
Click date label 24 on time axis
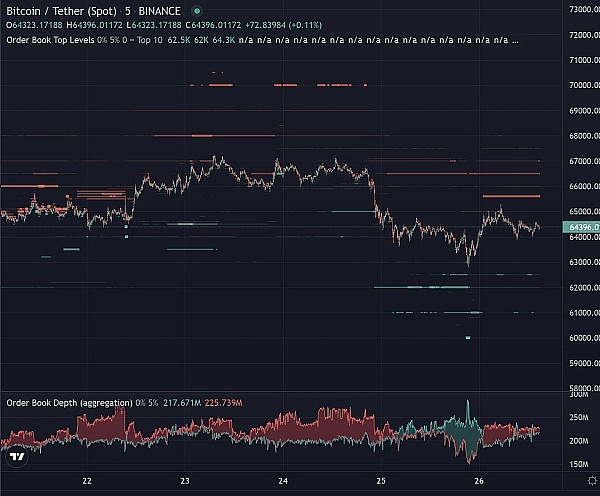coord(283,481)
